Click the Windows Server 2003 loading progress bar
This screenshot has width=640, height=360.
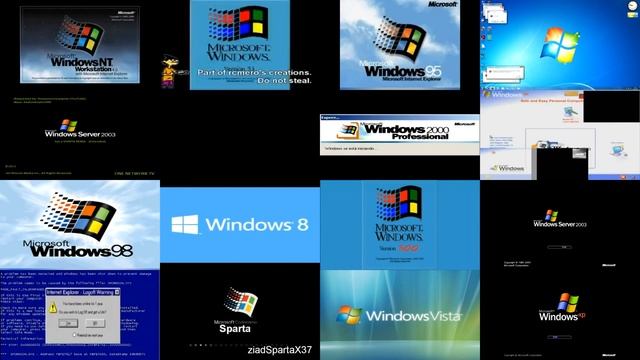pyautogui.click(x=559, y=247)
